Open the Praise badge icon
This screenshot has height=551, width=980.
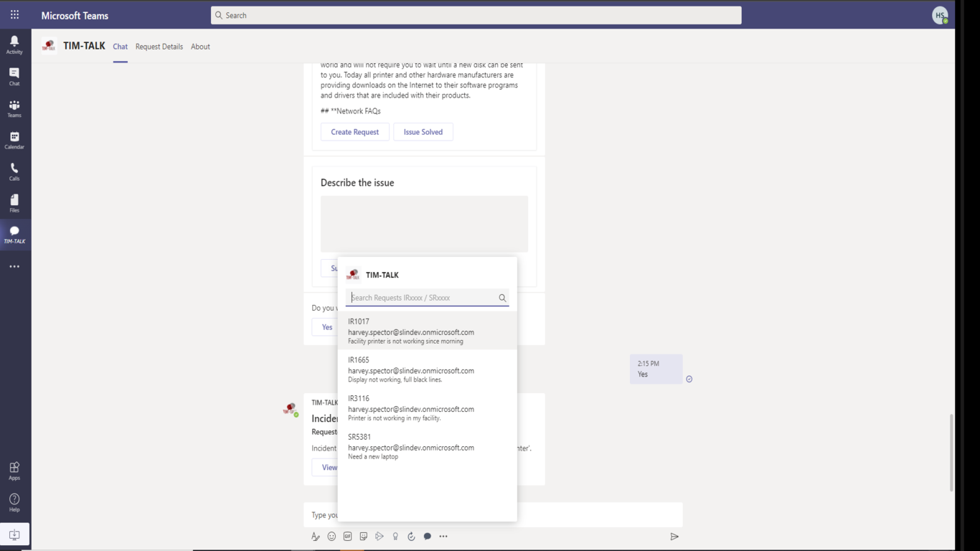pos(395,537)
